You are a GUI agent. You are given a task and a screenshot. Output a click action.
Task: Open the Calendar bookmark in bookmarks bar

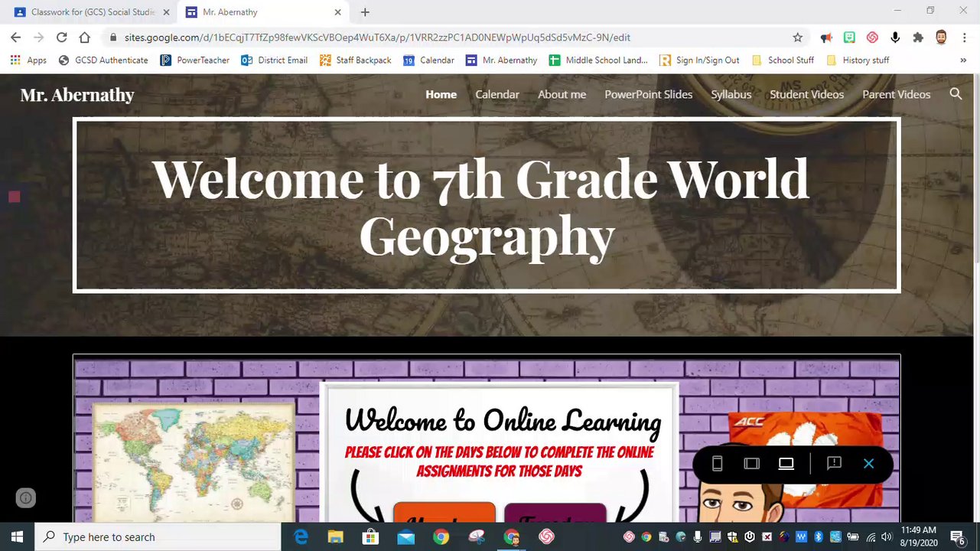(x=428, y=60)
